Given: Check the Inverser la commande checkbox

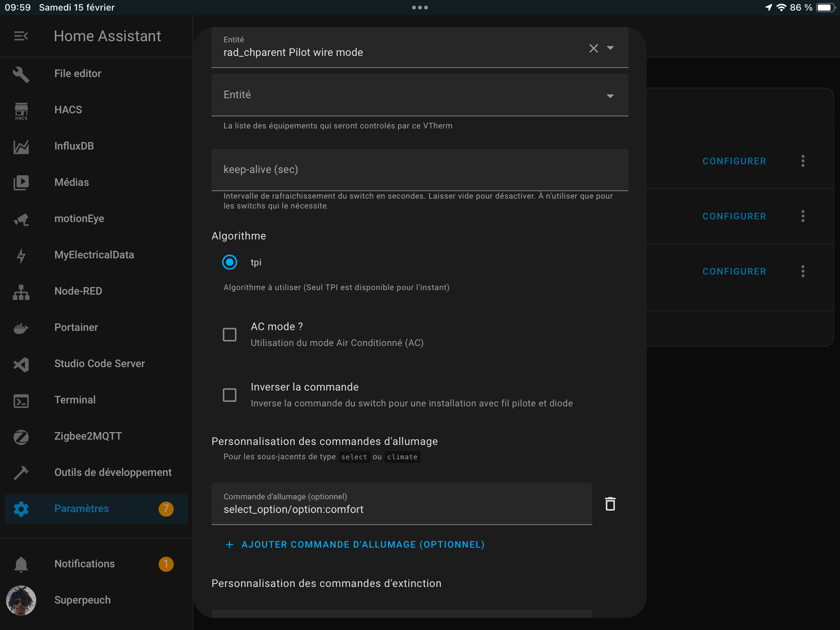Looking at the screenshot, I should click(x=229, y=395).
